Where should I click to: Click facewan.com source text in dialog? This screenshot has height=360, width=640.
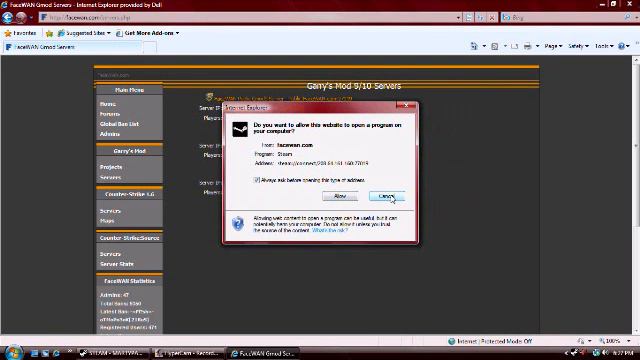(x=295, y=145)
